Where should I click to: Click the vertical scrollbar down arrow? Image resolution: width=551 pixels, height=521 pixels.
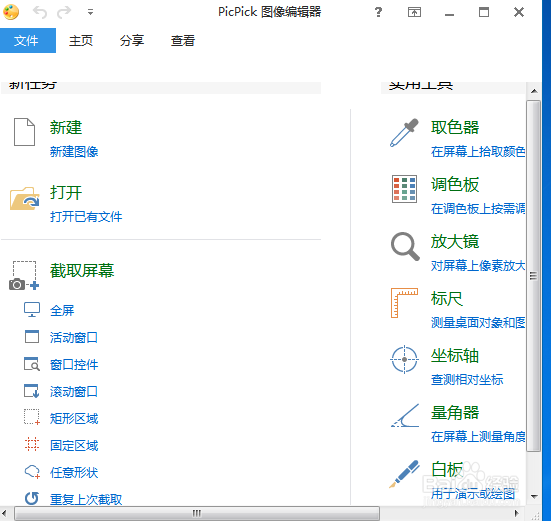[534, 496]
